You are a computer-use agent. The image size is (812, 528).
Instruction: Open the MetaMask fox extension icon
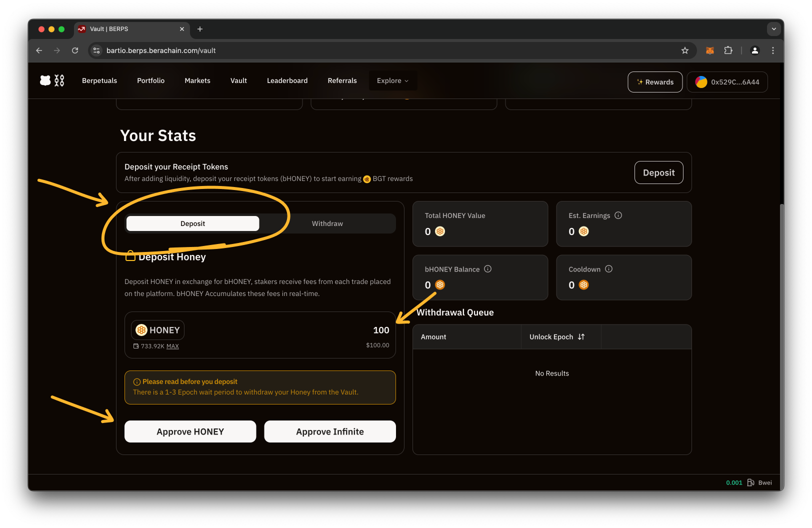coord(710,50)
